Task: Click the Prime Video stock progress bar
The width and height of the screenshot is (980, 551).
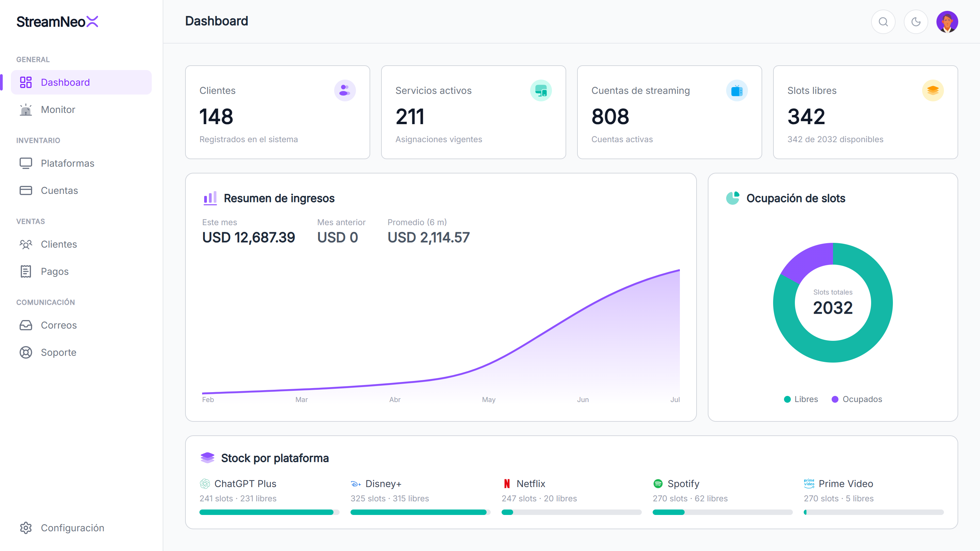Action: point(873,512)
